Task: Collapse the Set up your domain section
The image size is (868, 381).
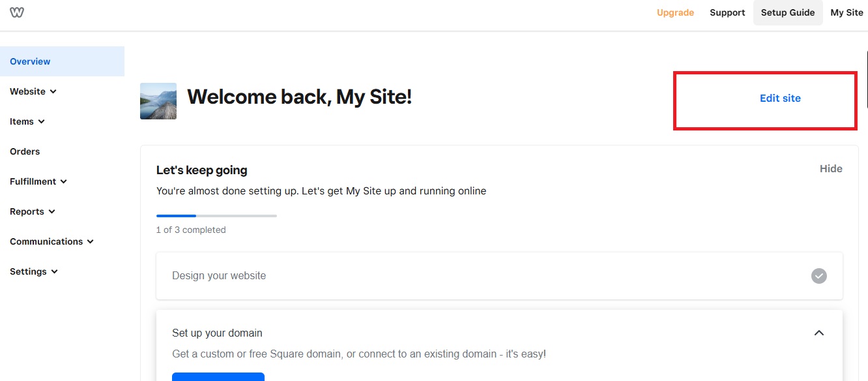Action: (x=819, y=333)
